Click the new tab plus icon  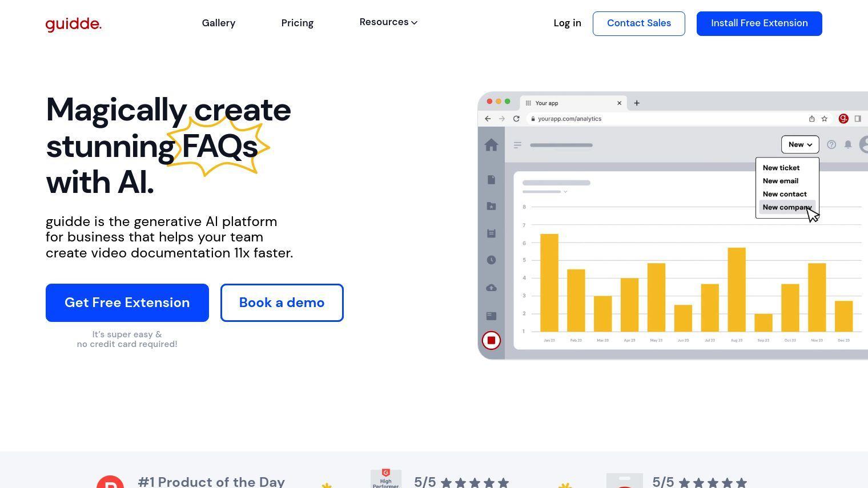tap(637, 103)
